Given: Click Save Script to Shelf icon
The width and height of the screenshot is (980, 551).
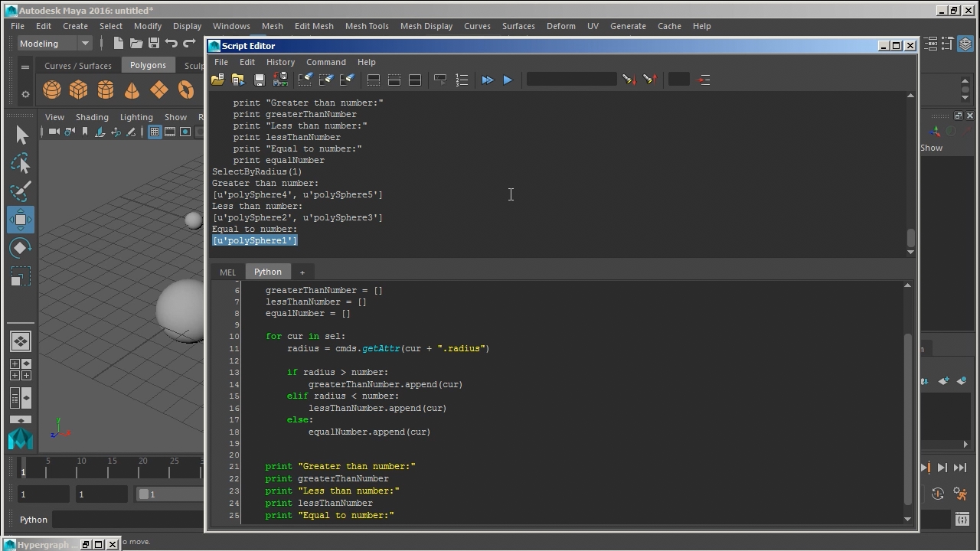Looking at the screenshot, I should click(x=280, y=80).
